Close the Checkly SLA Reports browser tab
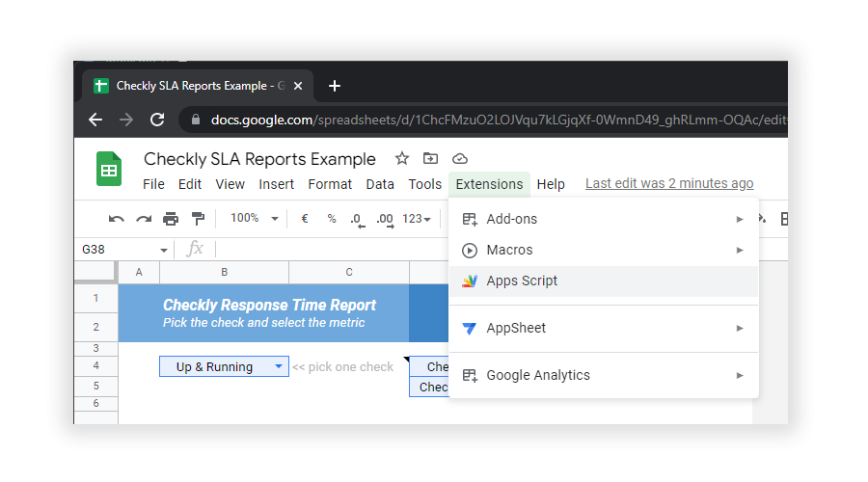The image size is (868, 482). point(298,86)
